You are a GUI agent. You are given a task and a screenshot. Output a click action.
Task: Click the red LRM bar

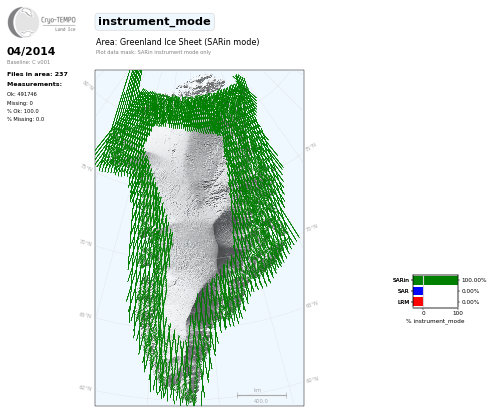(418, 302)
